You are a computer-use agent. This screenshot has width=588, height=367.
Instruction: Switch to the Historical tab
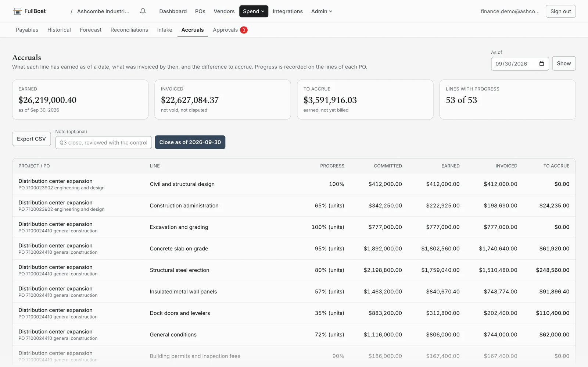pos(59,30)
